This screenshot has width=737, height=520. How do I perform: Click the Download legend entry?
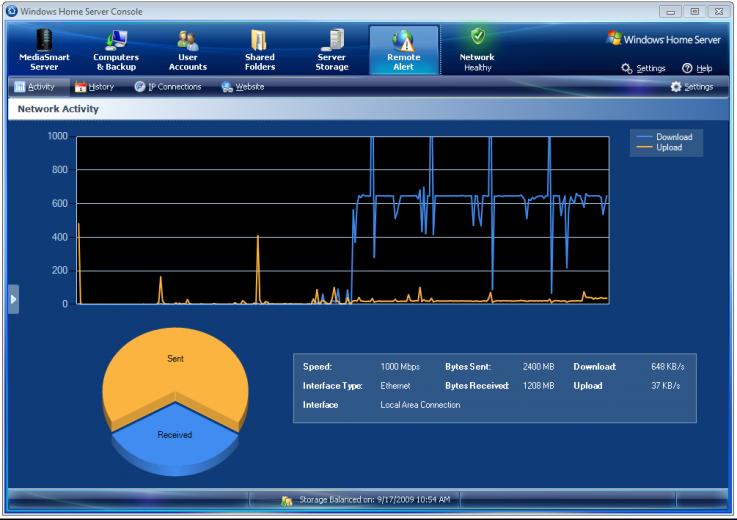click(665, 137)
